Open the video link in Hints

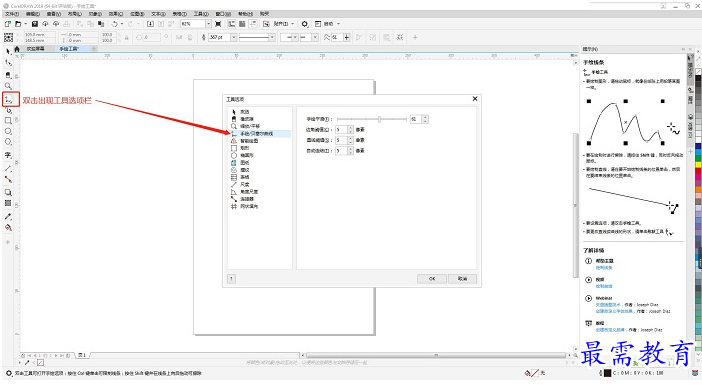pos(604,286)
